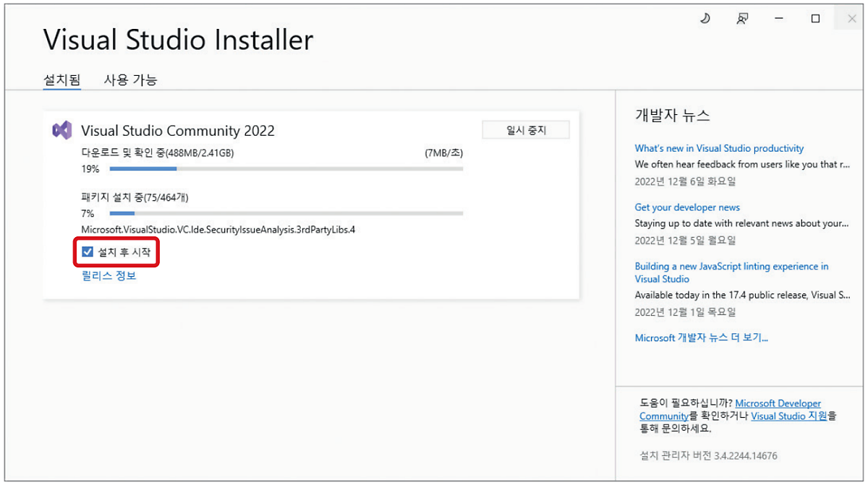Minimize the Visual Studio Installer window
This screenshot has width=868, height=485.
(778, 18)
